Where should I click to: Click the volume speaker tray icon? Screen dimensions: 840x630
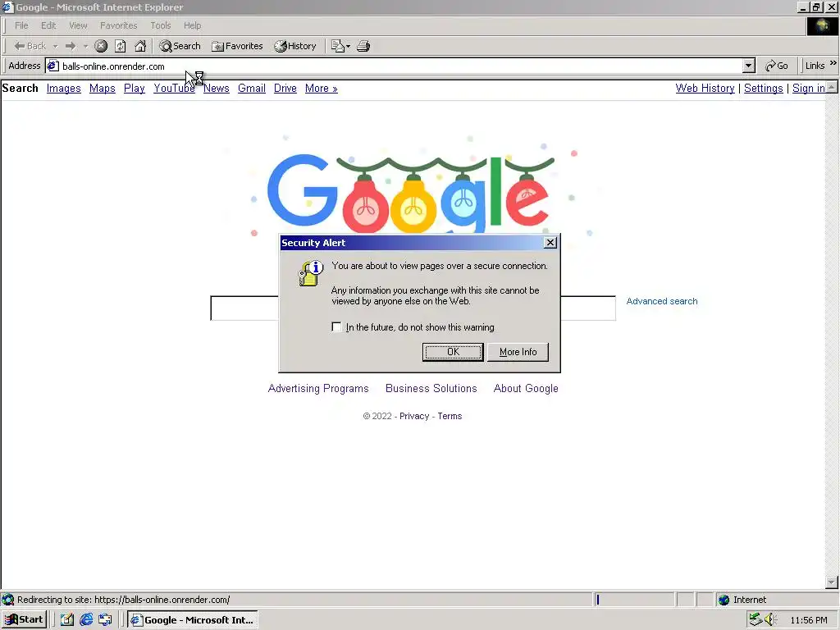[770, 620]
